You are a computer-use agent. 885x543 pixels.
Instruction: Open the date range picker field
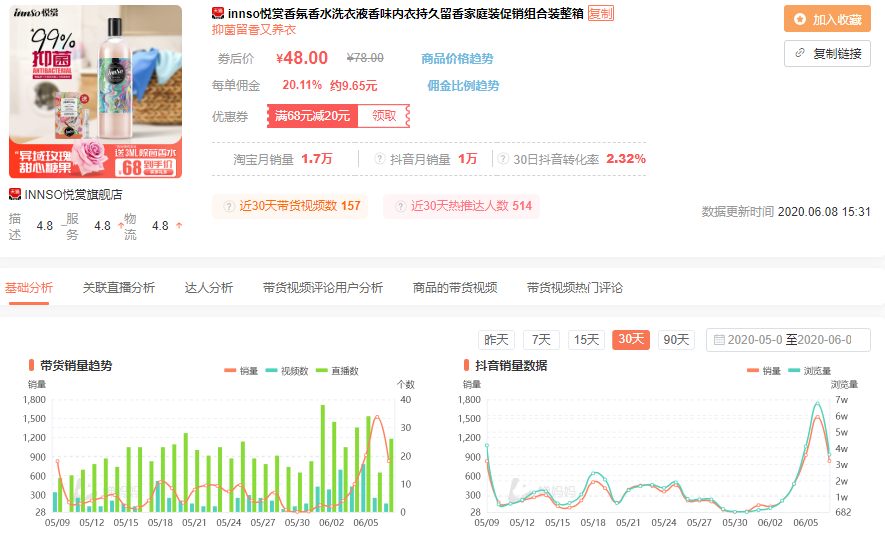tap(788, 340)
